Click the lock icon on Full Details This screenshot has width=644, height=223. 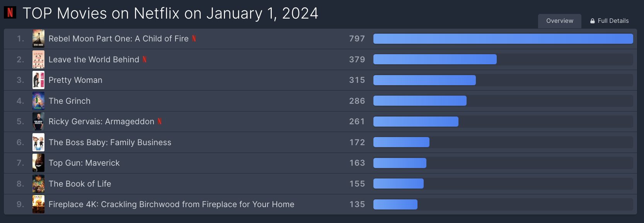tap(592, 21)
